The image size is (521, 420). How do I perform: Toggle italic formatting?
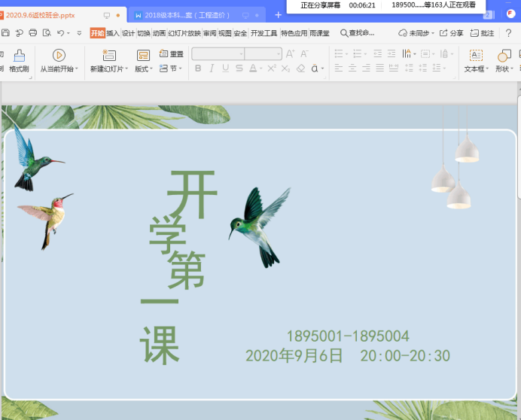(x=212, y=68)
